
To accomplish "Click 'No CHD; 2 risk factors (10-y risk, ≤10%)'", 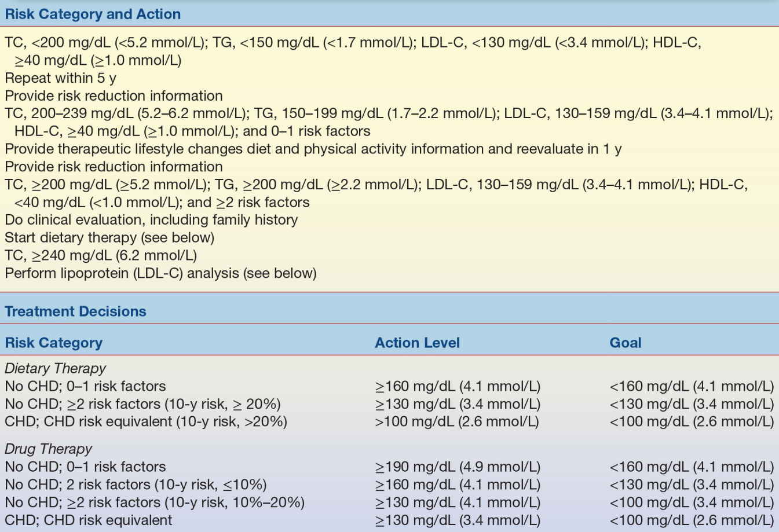I will point(136,485).
